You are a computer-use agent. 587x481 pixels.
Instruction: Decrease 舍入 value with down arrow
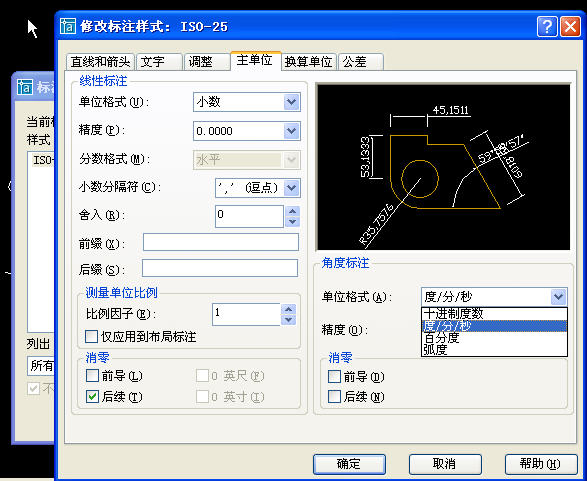point(292,222)
